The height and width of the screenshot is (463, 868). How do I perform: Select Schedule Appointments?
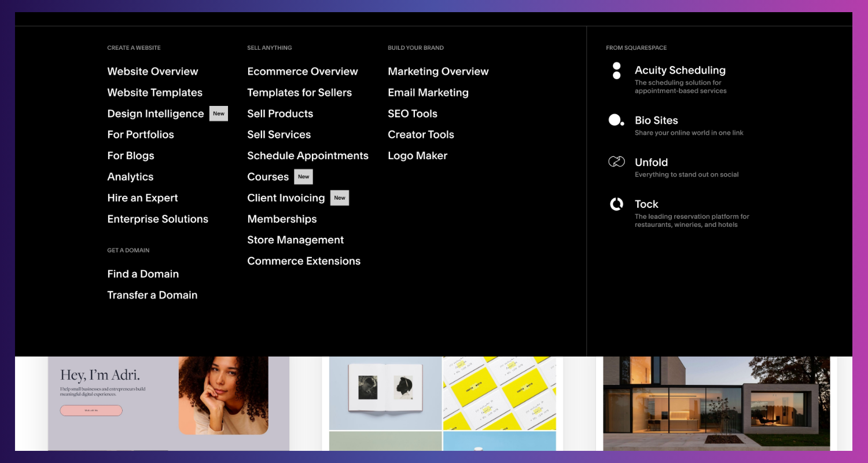[308, 156]
